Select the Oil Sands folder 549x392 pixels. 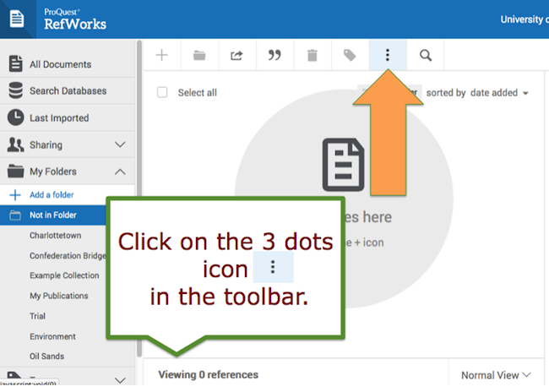pos(46,357)
